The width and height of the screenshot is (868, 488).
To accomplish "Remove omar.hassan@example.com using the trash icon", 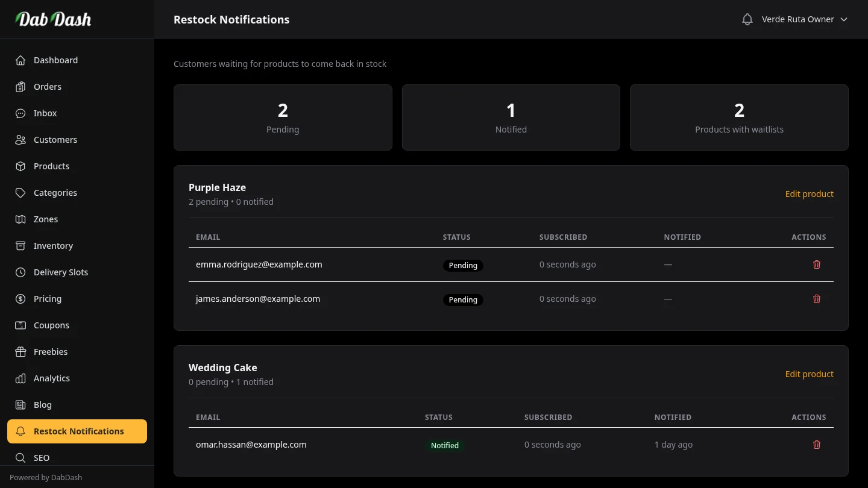I will point(817,445).
